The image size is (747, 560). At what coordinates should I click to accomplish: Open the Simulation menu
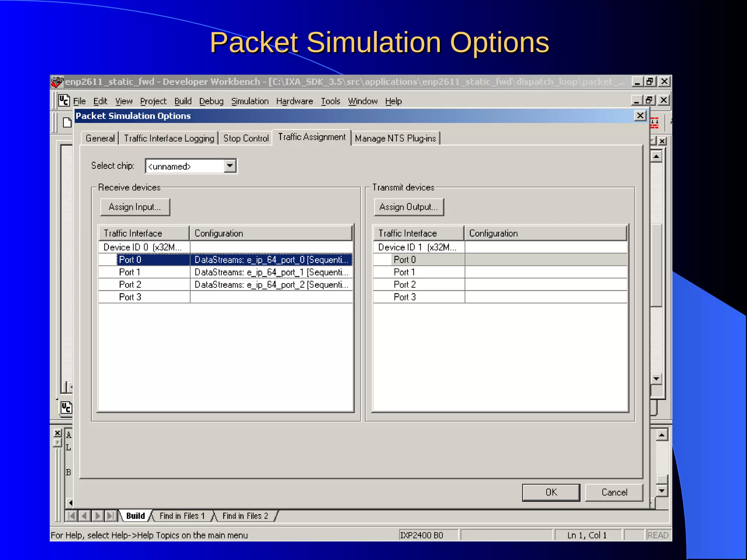(250, 101)
